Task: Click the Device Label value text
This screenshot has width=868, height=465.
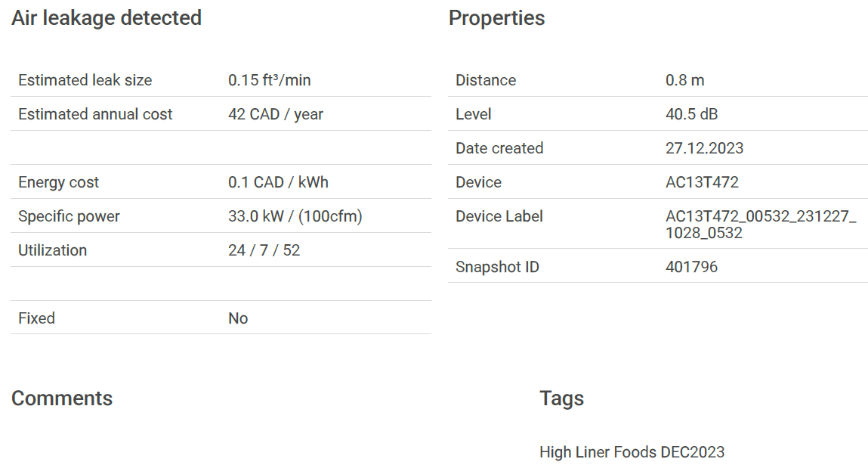Action: [x=761, y=225]
